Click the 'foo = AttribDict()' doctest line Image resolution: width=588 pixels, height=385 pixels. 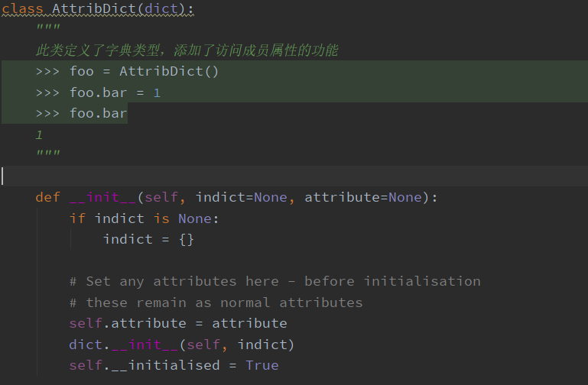[127, 72]
